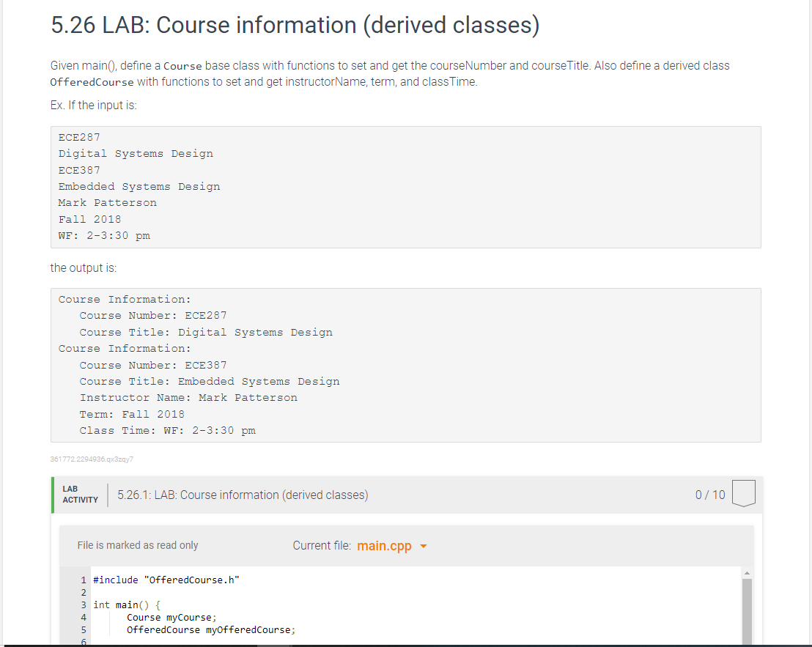The image size is (812, 647).
Task: Click the File is marked as read only label
Action: pyautogui.click(x=138, y=545)
